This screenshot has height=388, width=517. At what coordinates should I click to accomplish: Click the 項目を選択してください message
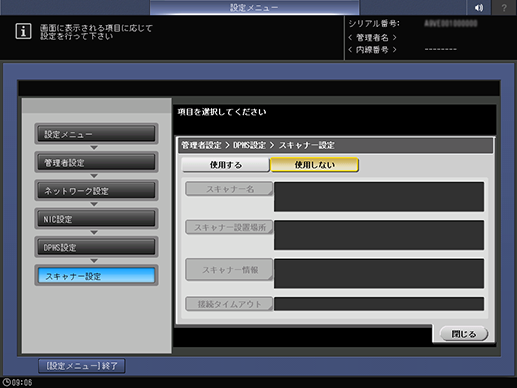pyautogui.click(x=222, y=112)
